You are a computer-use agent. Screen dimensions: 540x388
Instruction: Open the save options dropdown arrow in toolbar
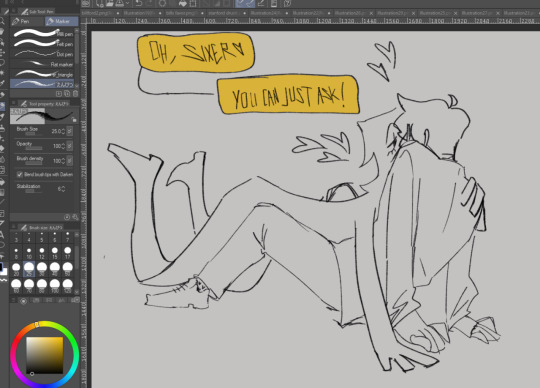pyautogui.click(x=127, y=3)
